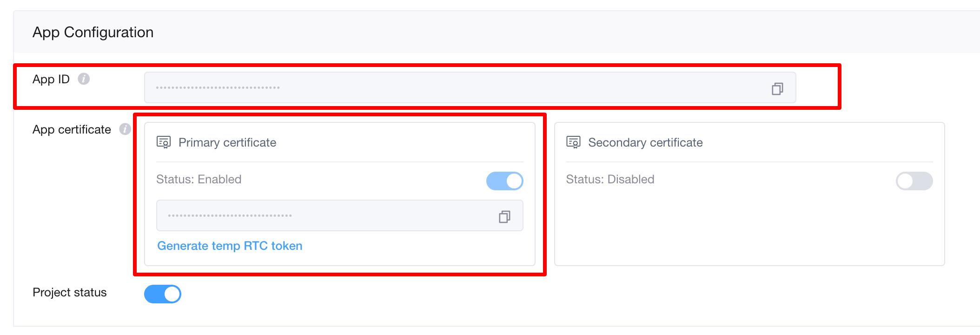980x335 pixels.
Task: Click the Primary certificate title text
Action: (x=227, y=142)
